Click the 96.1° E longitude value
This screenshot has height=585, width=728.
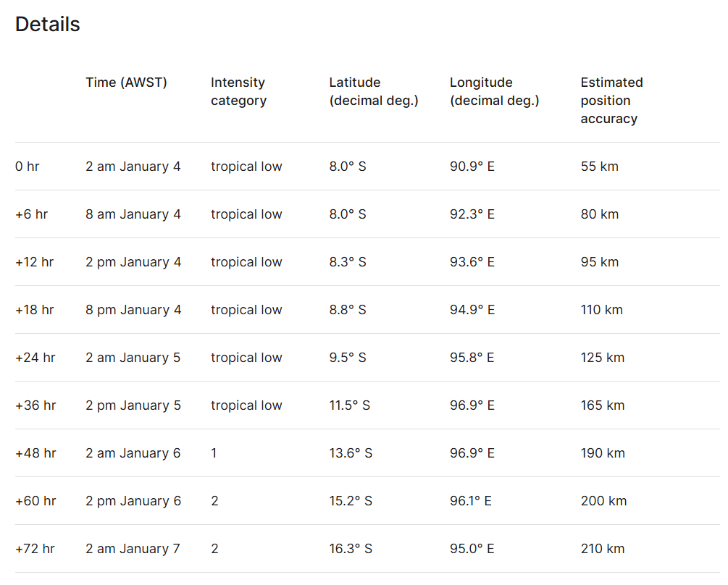click(471, 501)
